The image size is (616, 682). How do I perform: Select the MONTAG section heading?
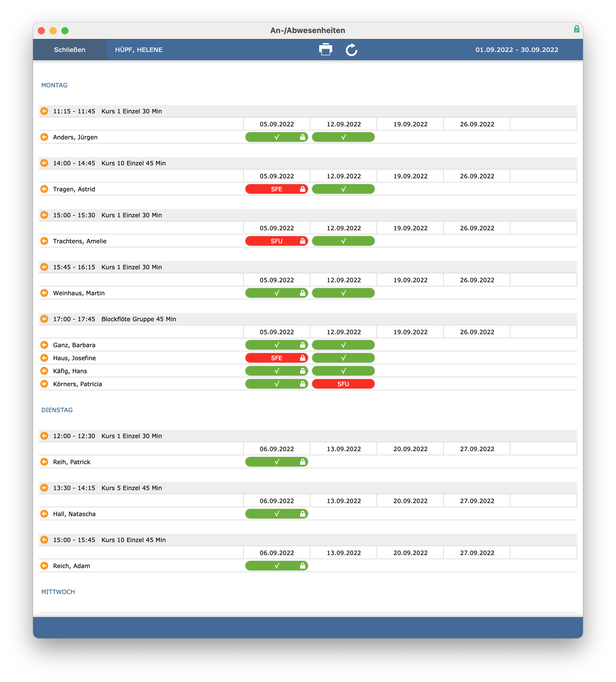(x=55, y=85)
